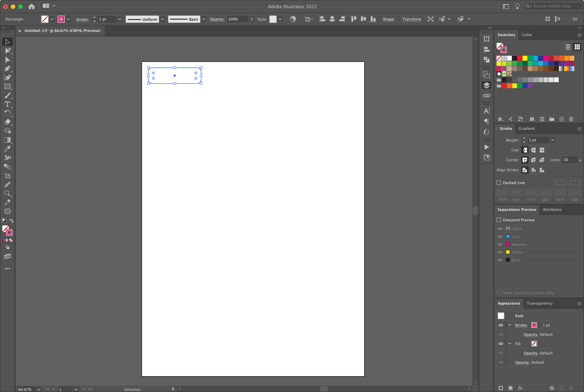
Task: Switch to the Attributes tab
Action: 552,210
